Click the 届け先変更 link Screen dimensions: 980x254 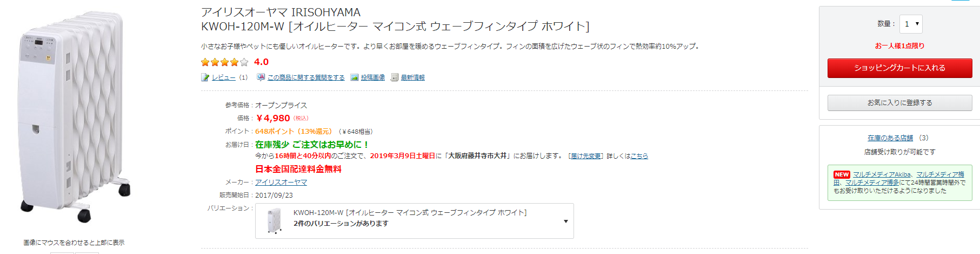(585, 156)
